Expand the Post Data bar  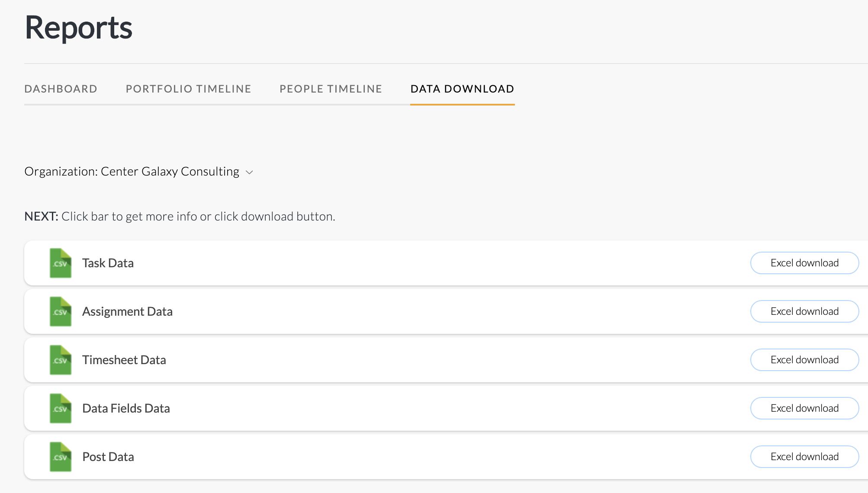[x=446, y=457]
